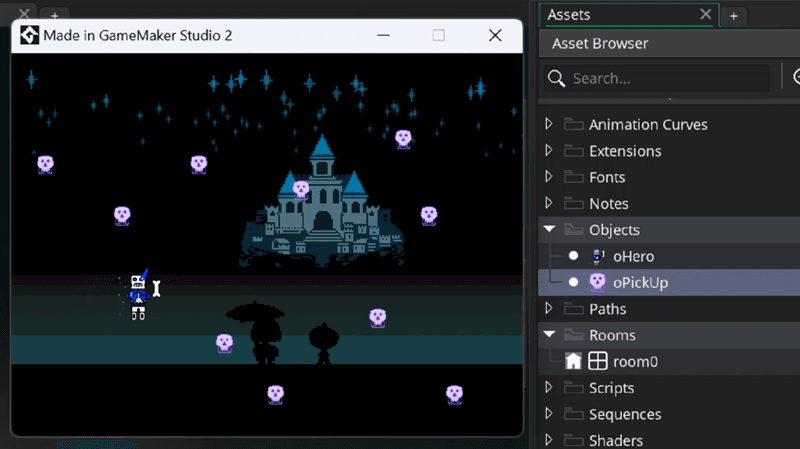This screenshot has width=800, height=449.
Task: Click the room0 home icon
Action: pyautogui.click(x=574, y=362)
